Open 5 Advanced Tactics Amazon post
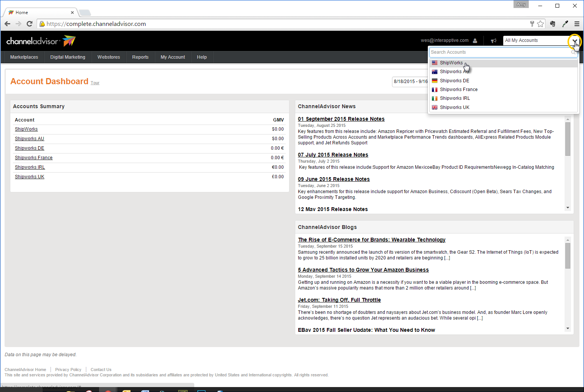This screenshot has width=584, height=392. 363,270
